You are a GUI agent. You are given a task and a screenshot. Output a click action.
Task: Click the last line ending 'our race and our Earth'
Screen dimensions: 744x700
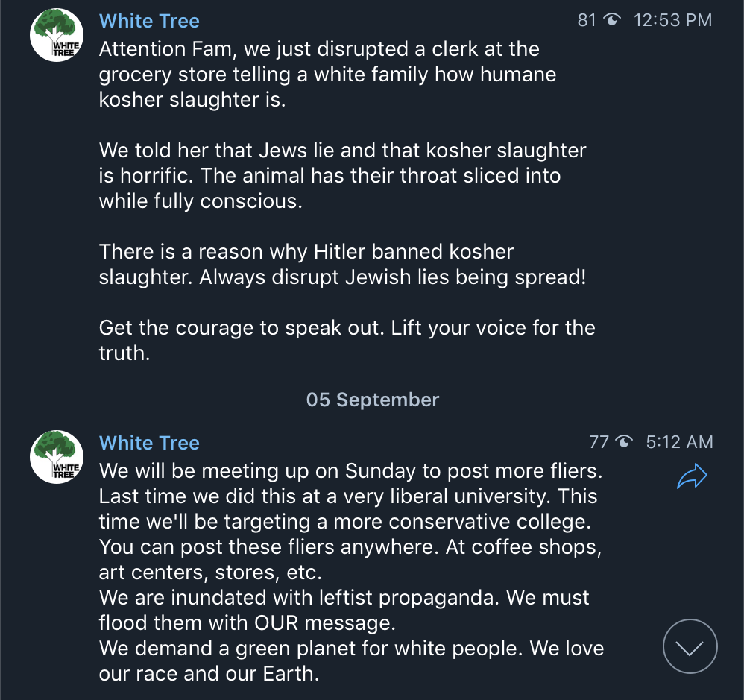[x=209, y=674]
